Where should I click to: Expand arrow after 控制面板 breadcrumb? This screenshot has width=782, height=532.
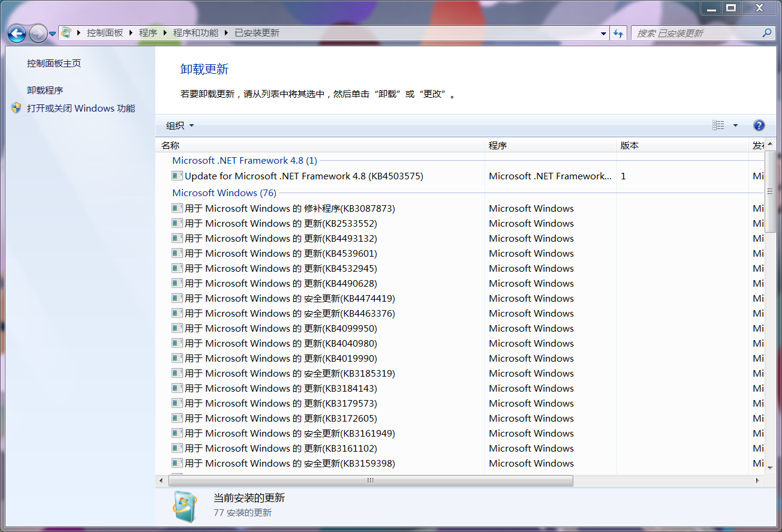tap(131, 33)
